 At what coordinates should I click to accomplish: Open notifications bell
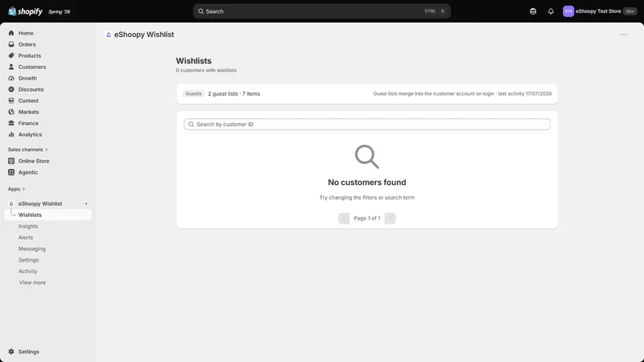(551, 11)
